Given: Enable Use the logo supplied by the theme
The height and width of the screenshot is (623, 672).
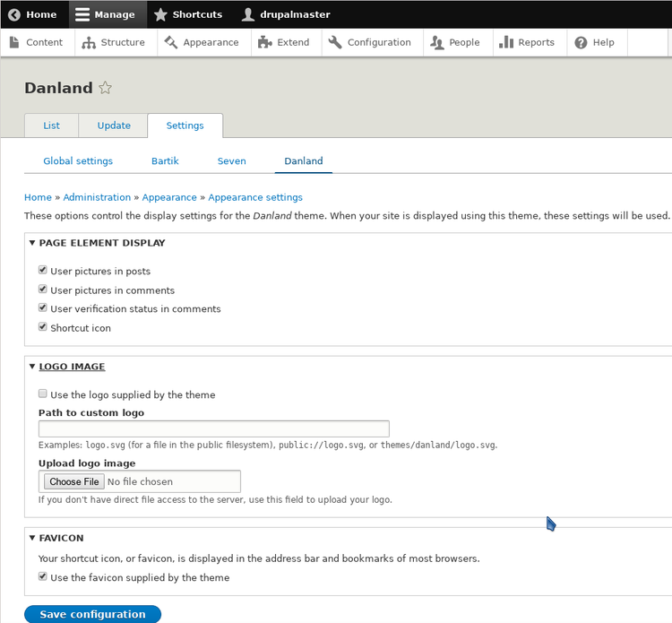Looking at the screenshot, I should [x=42, y=394].
